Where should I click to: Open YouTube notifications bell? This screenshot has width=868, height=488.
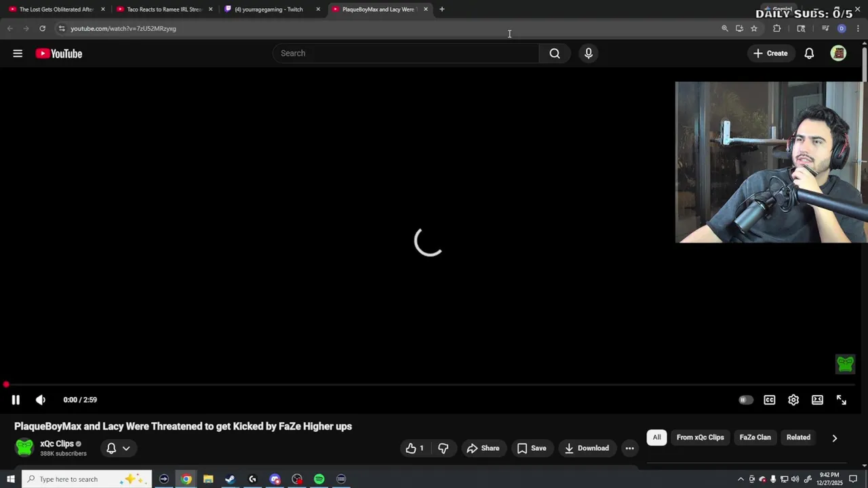pos(809,54)
